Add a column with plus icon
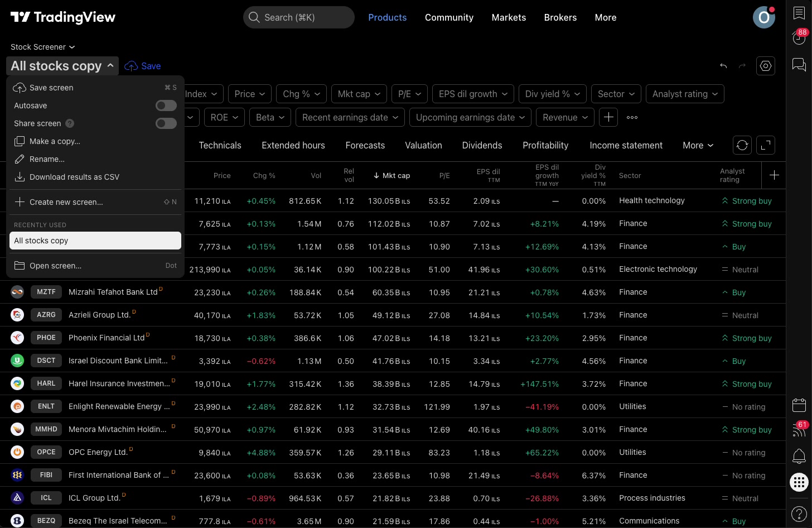Image resolution: width=812 pixels, height=528 pixels. point(774,175)
